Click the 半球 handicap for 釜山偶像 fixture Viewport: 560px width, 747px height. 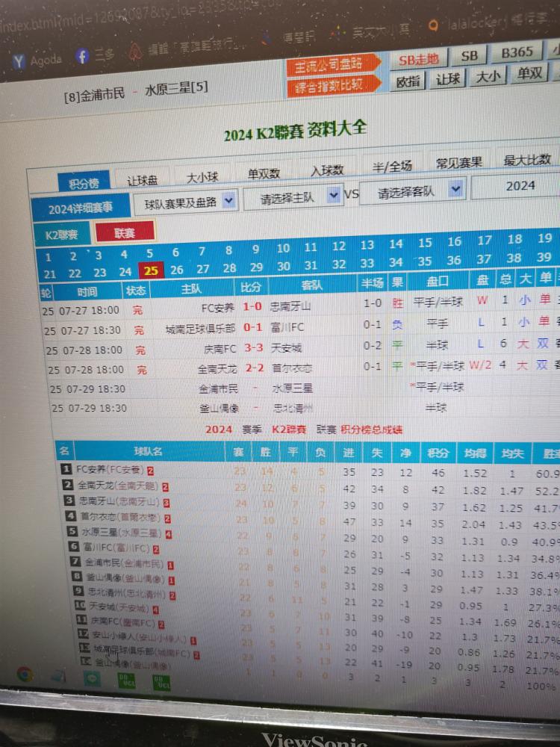(436, 407)
